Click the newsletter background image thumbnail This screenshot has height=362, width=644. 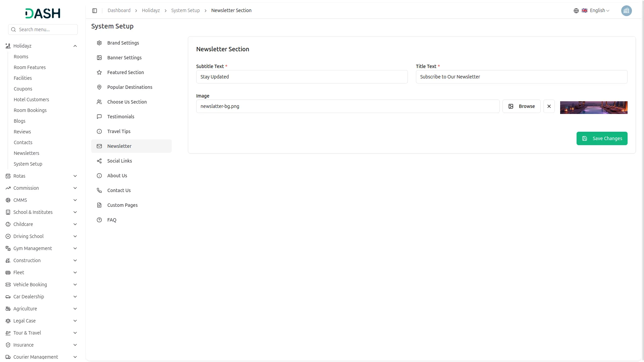click(x=594, y=108)
